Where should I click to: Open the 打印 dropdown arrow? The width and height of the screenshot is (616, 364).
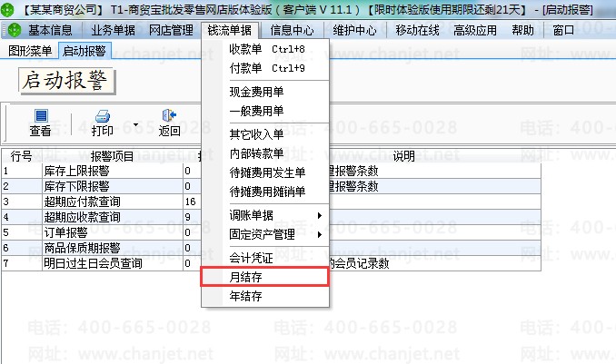click(x=136, y=125)
